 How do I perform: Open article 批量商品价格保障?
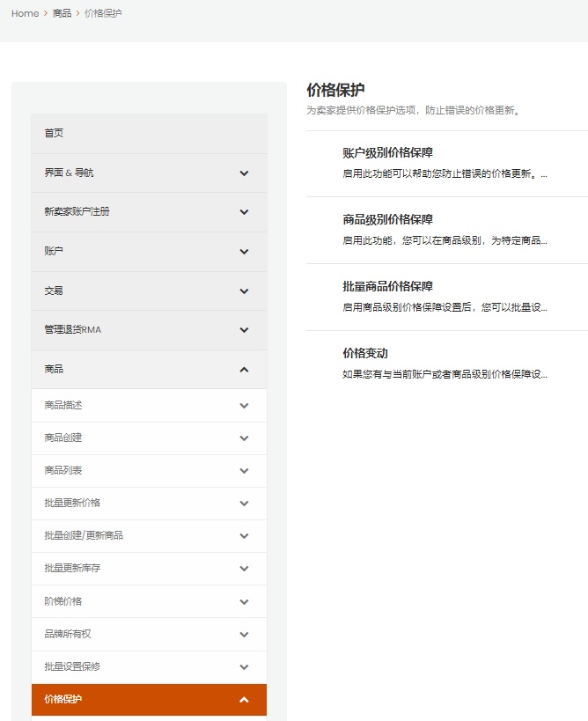click(387, 286)
